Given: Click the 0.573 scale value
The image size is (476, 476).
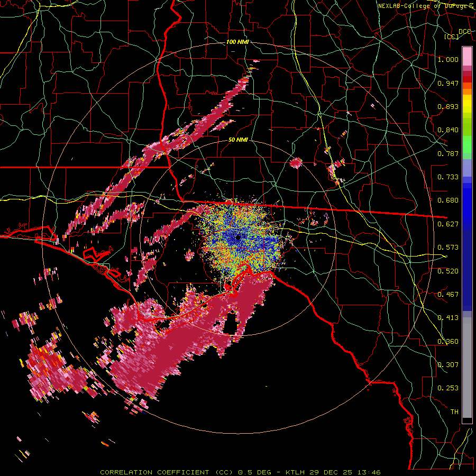Looking at the screenshot, I should 448,248.
